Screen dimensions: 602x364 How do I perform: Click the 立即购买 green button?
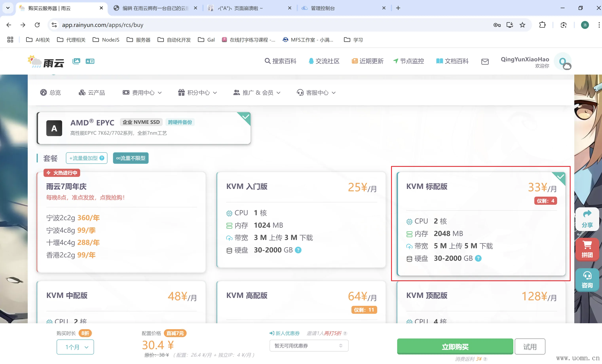tap(455, 346)
